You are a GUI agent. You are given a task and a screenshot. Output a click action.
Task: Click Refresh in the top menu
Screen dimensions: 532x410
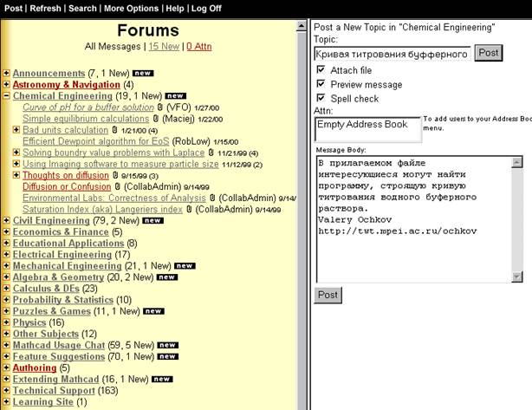pyautogui.click(x=45, y=9)
